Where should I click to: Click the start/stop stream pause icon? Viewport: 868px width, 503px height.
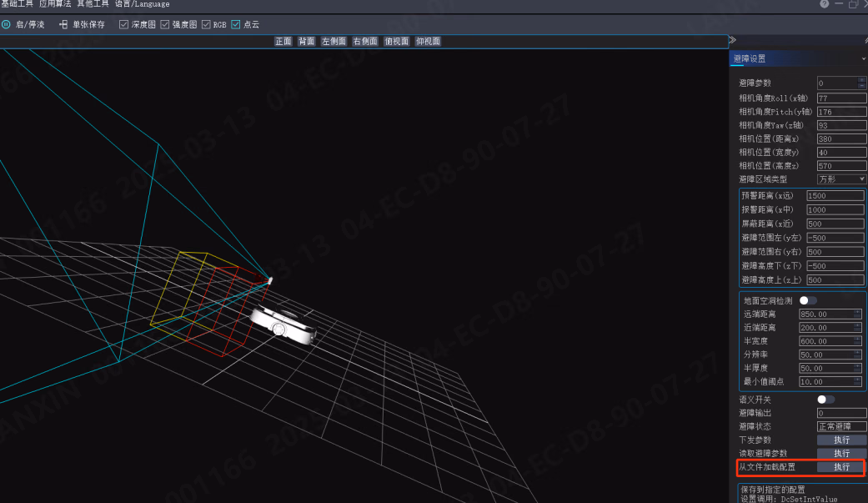coord(6,24)
